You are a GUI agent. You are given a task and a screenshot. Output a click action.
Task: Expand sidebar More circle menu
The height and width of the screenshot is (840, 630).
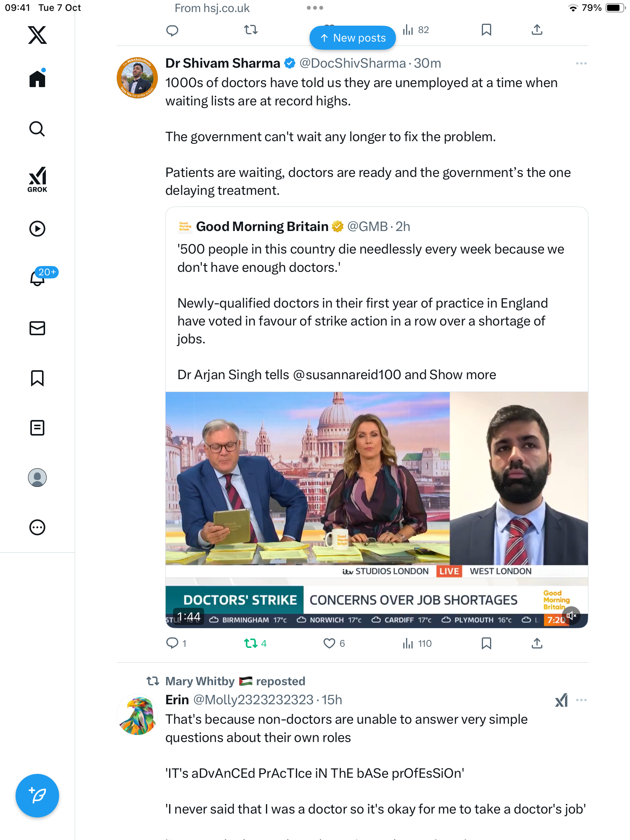coord(37,527)
